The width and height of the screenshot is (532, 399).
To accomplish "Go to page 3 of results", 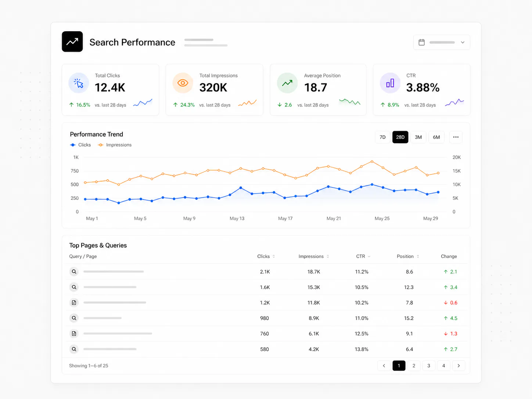I will click(x=429, y=366).
